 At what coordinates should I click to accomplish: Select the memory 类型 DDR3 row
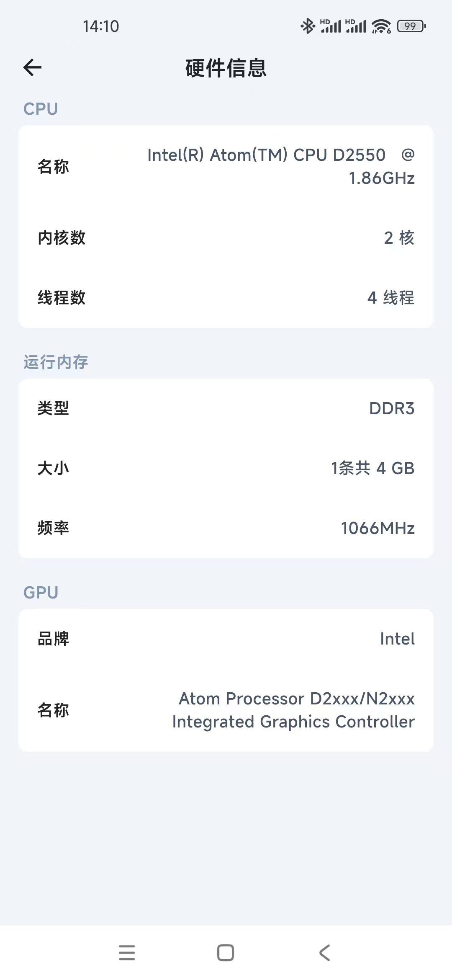226,408
